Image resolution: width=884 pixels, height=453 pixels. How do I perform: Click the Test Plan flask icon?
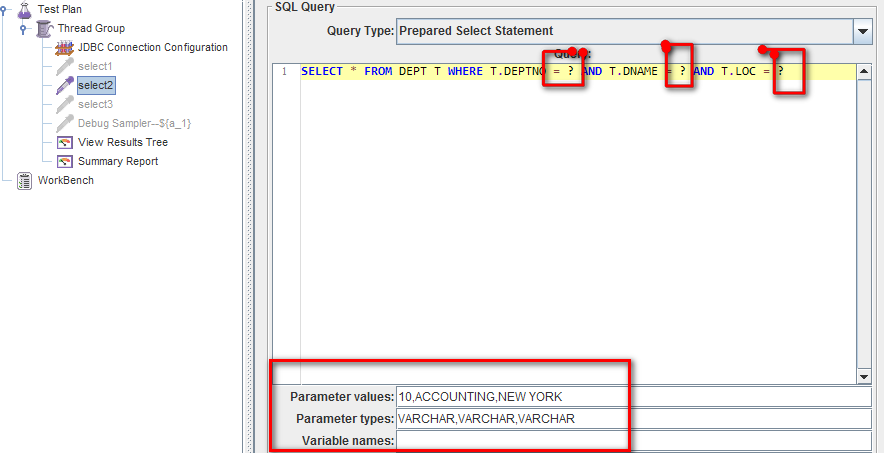(24, 9)
